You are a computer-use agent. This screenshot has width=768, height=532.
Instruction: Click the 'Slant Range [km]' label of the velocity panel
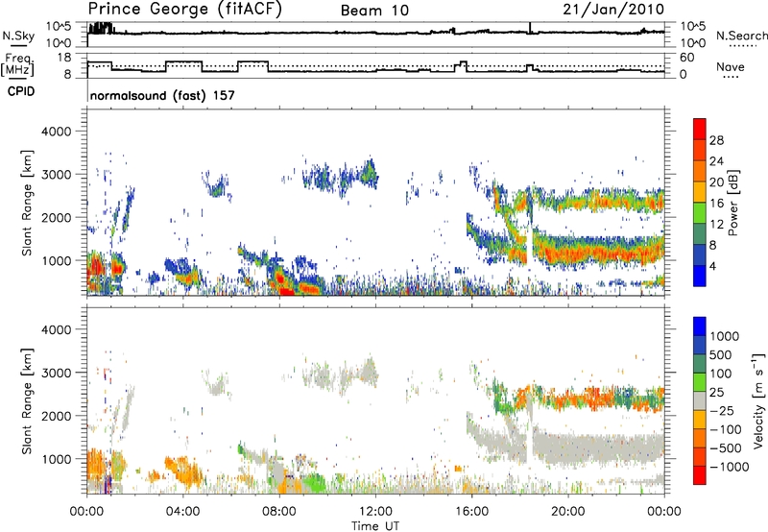[x=27, y=401]
